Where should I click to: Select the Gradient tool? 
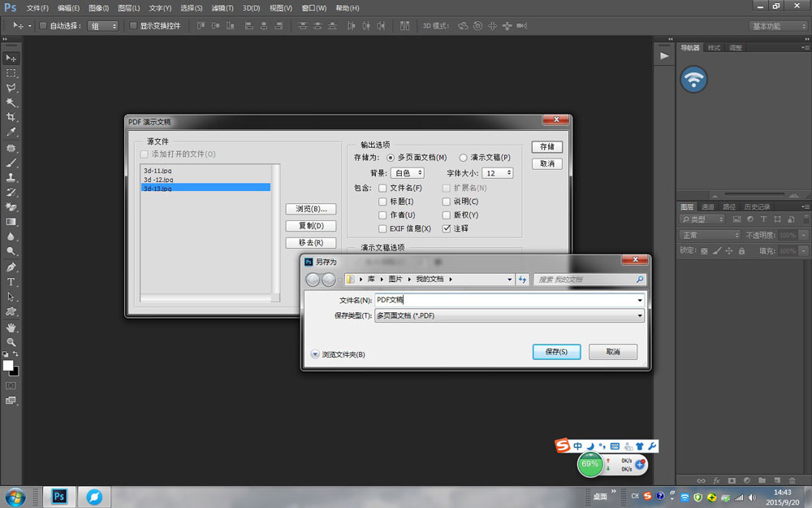11,221
